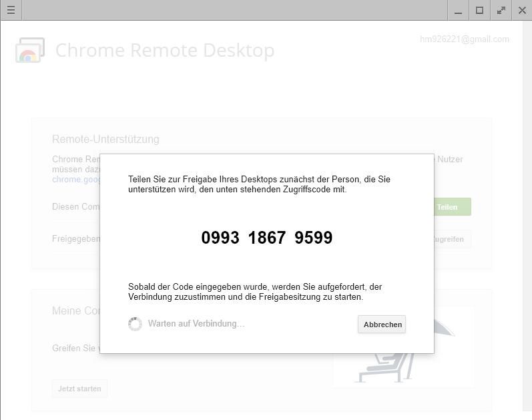Click the loading spinner next to Warten auf Verbindung
Viewport: 532px width, 420px height.
pos(135,324)
